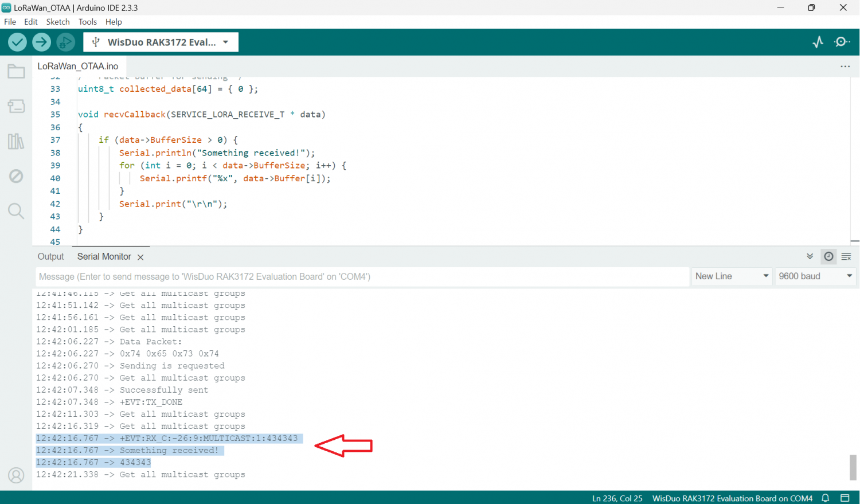Change baud rate via the 9600 baud dropdown

[x=815, y=276]
